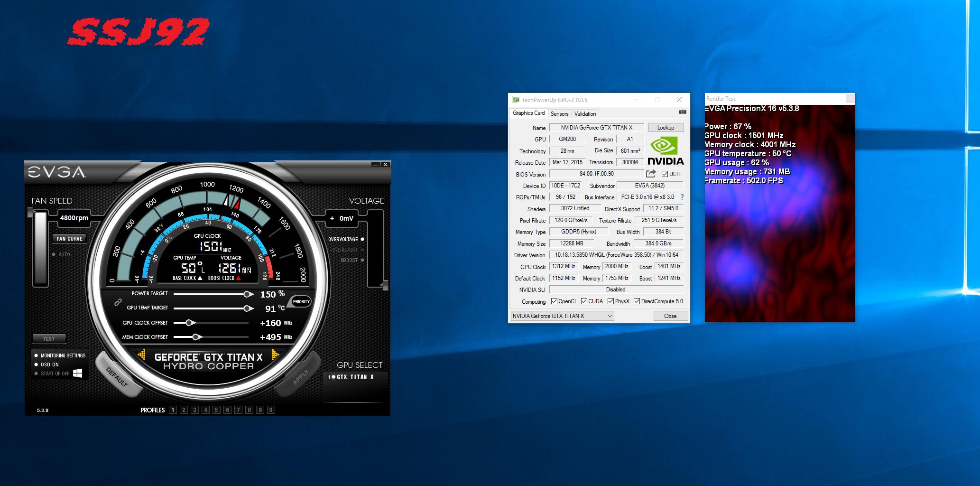Switch to the Graphics Card tab
Viewport: 980px width, 486px height.
[x=529, y=113]
